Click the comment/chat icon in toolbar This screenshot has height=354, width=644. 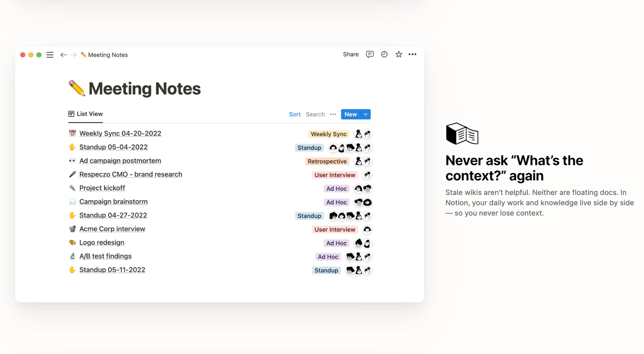click(370, 54)
